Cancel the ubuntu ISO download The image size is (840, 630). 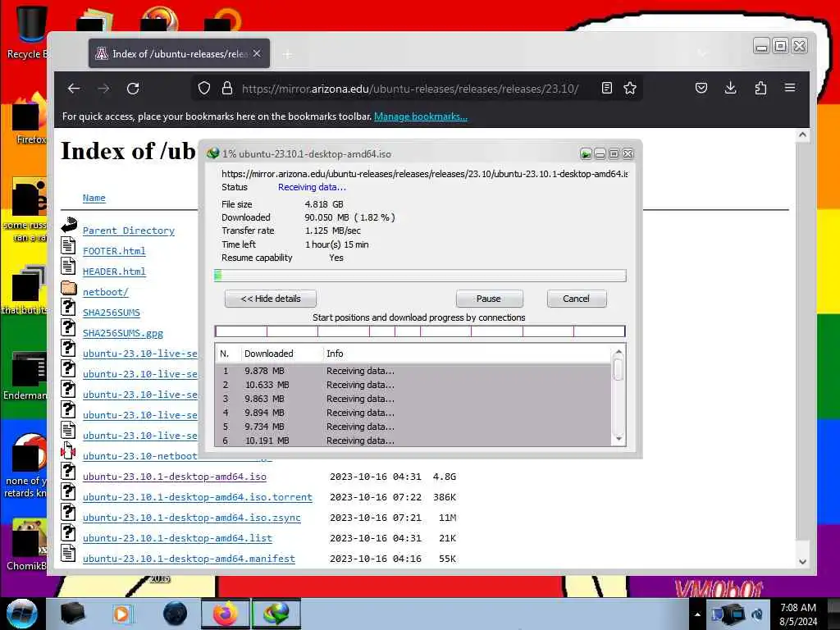click(x=577, y=299)
